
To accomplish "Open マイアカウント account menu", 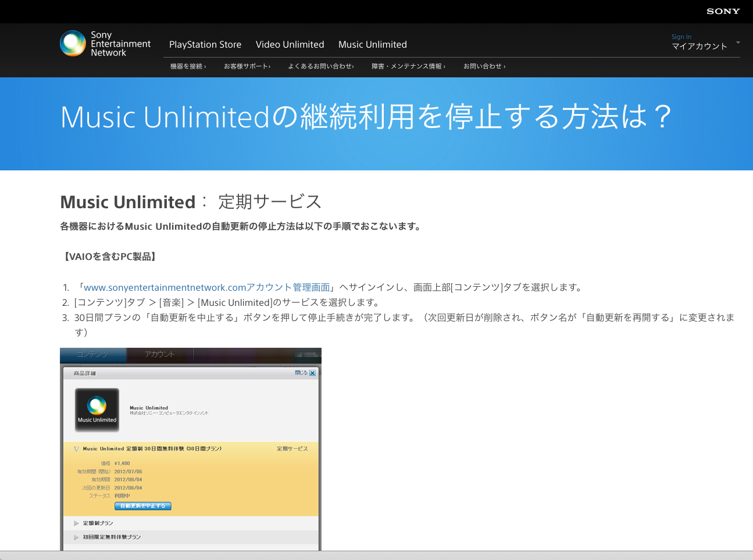I will (700, 47).
